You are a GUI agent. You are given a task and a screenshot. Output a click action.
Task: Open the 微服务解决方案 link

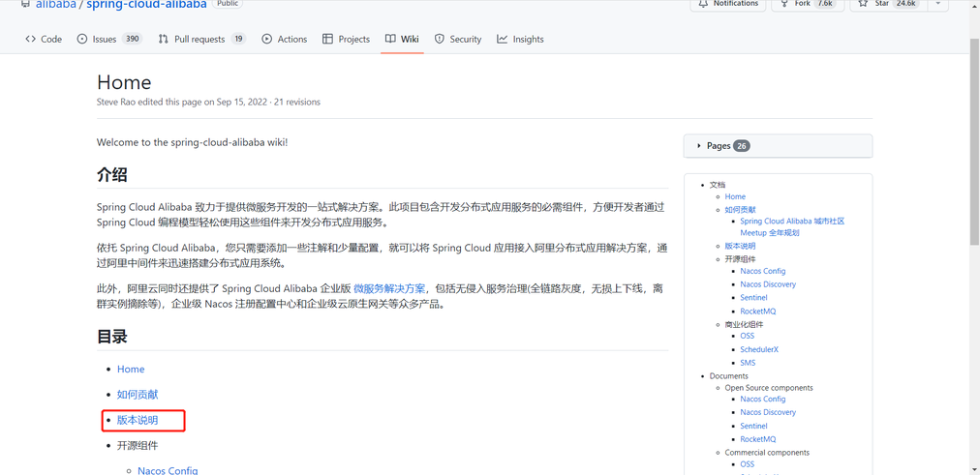click(x=389, y=288)
